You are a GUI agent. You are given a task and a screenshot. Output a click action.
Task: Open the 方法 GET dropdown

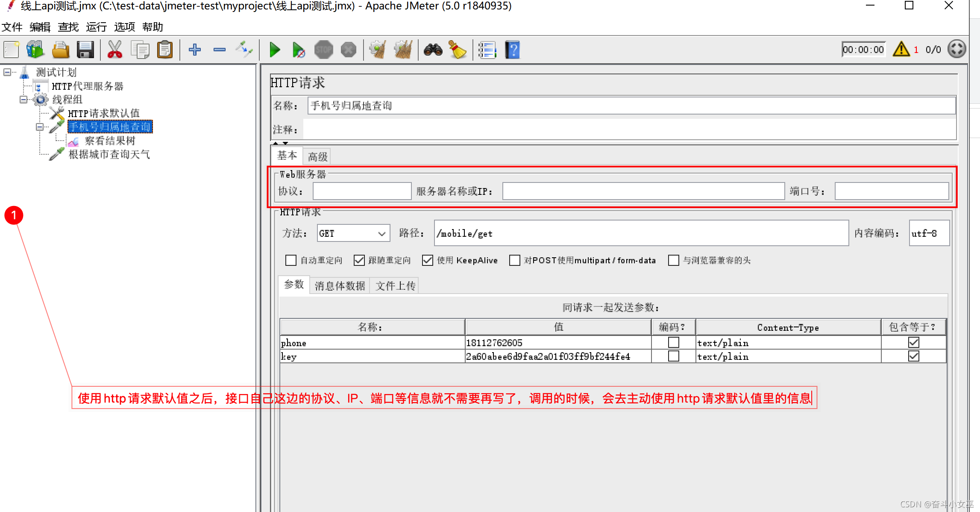pos(353,233)
